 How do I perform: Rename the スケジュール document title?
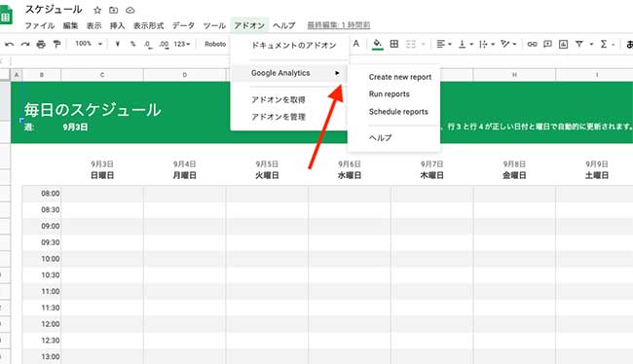(54, 10)
